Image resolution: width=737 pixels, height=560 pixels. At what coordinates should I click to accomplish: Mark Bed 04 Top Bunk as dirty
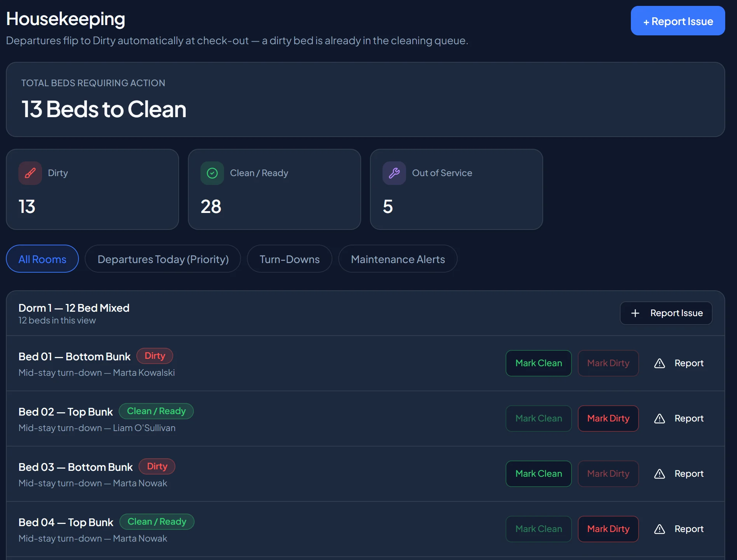608,529
